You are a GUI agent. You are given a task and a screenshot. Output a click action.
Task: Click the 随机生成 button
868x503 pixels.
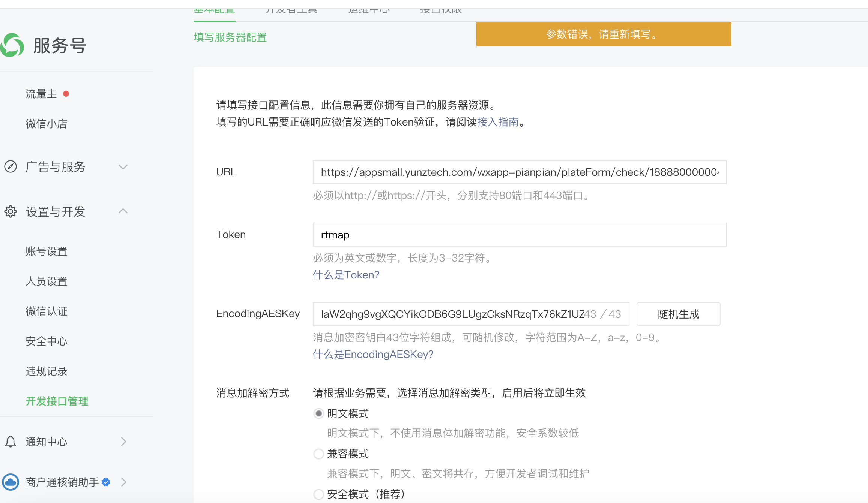point(678,314)
